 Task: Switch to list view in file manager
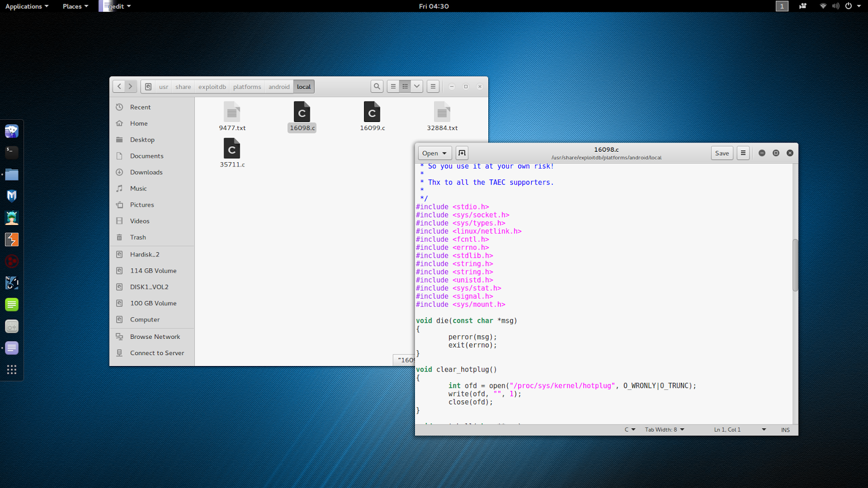click(392, 86)
